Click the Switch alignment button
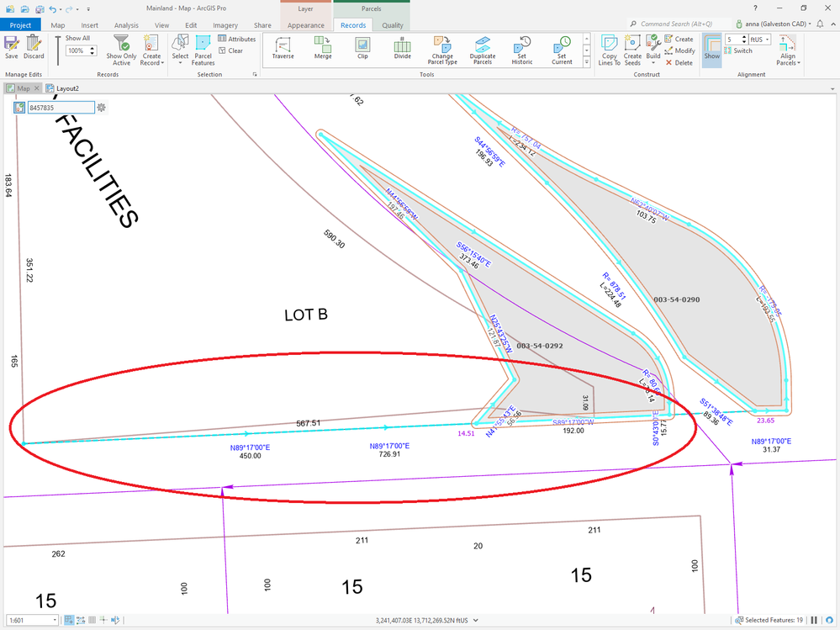Viewport: 840px width, 630px height. pyautogui.click(x=738, y=50)
